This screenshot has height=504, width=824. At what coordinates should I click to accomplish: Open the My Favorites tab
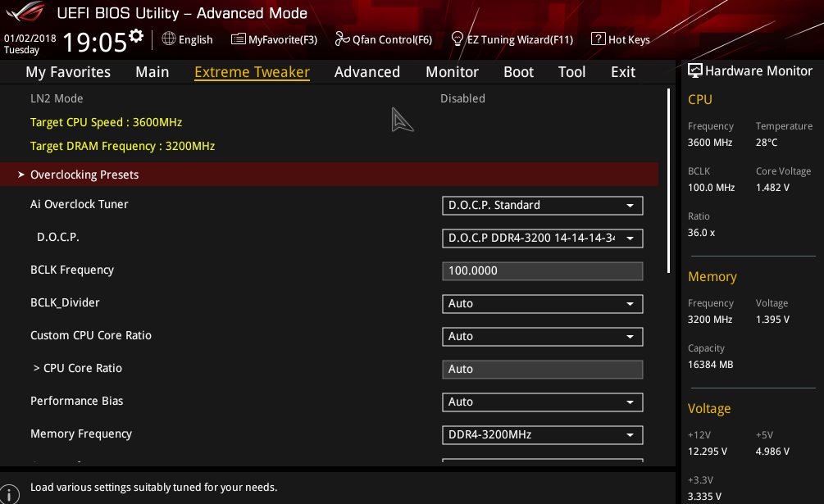coord(68,72)
